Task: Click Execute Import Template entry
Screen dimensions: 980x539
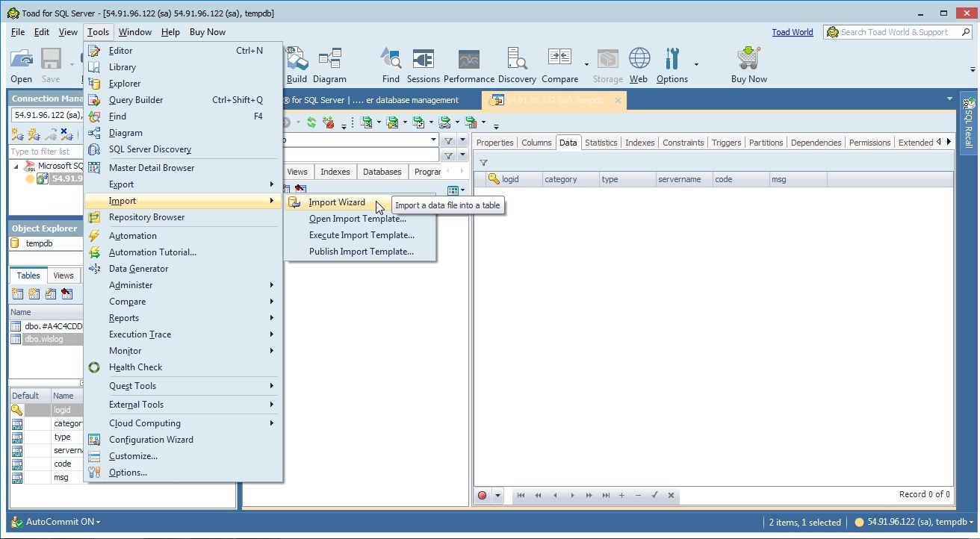Action: pyautogui.click(x=362, y=235)
